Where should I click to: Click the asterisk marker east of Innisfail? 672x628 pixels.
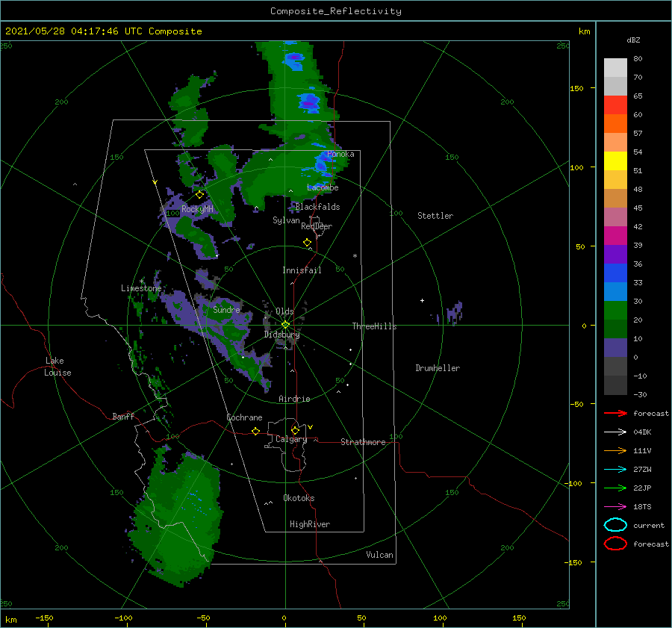355,256
